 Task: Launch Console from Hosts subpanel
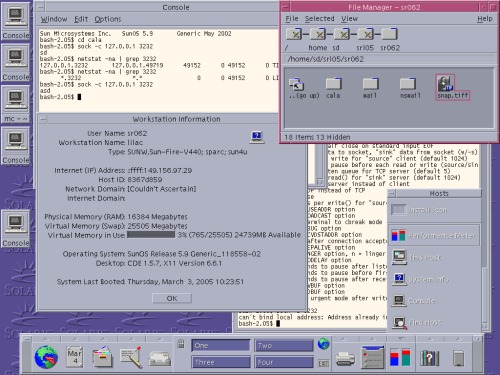pos(434,301)
